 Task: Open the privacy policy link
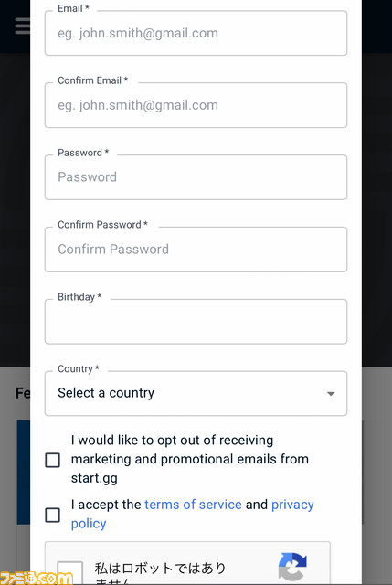[192, 514]
